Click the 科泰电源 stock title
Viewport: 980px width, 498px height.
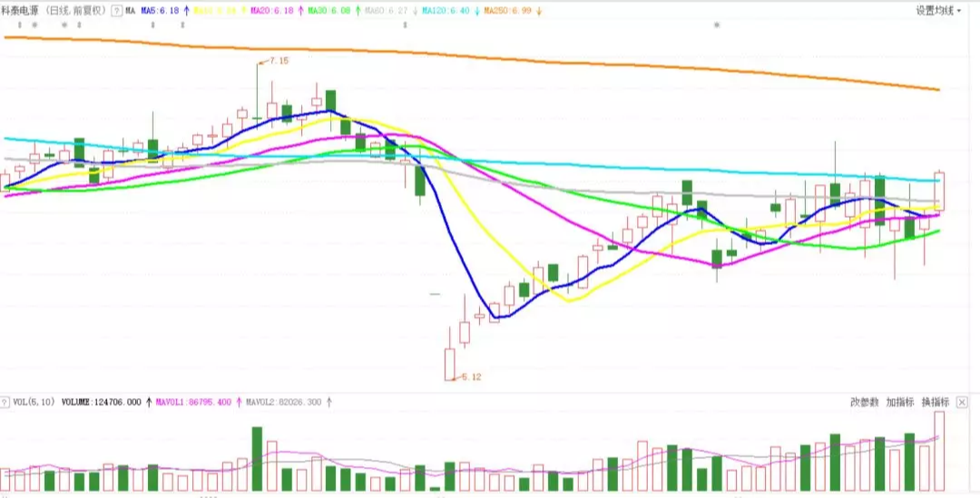coord(21,11)
